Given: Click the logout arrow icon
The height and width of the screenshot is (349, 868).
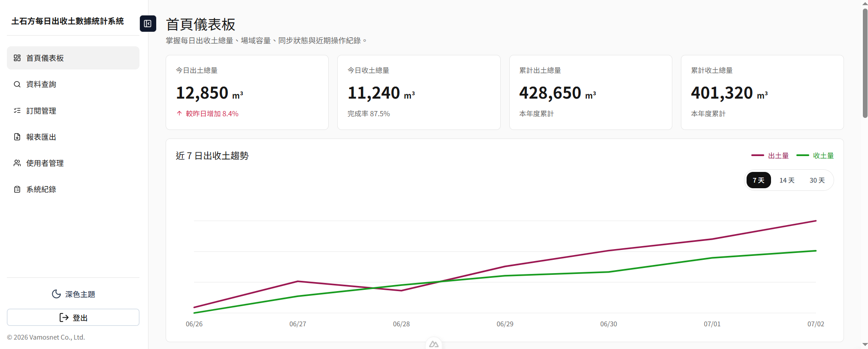Looking at the screenshot, I should 64,317.
